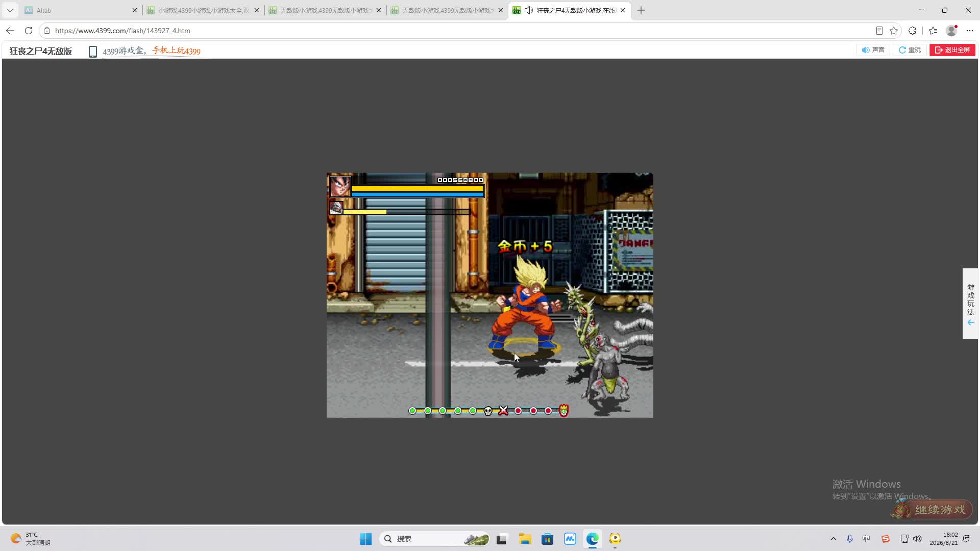Close the Altab tab
The width and height of the screenshot is (980, 551).
135,10
